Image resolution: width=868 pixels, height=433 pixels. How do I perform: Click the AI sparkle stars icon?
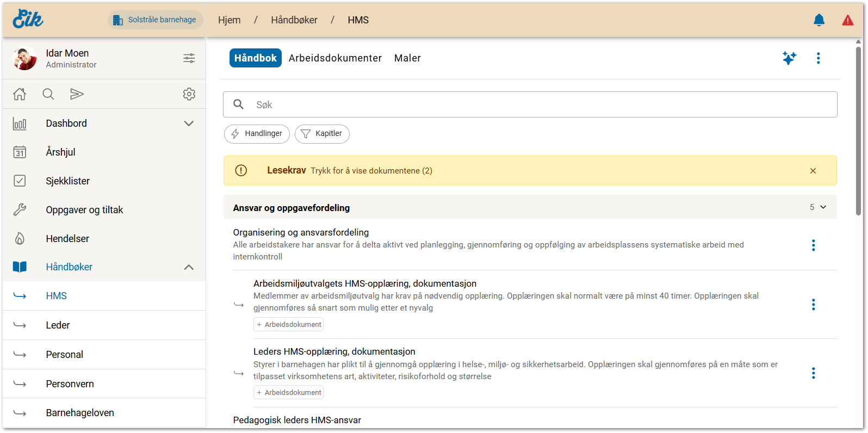[x=789, y=58]
